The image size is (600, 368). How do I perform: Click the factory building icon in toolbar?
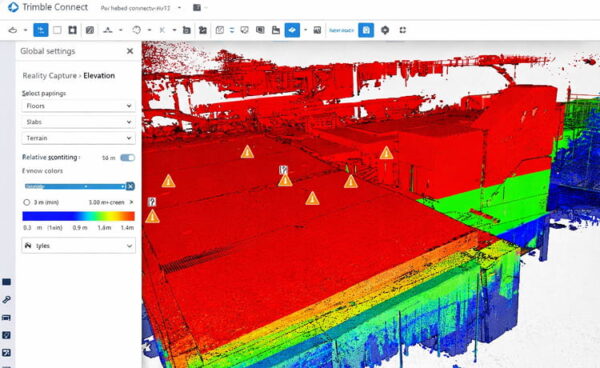click(x=276, y=30)
